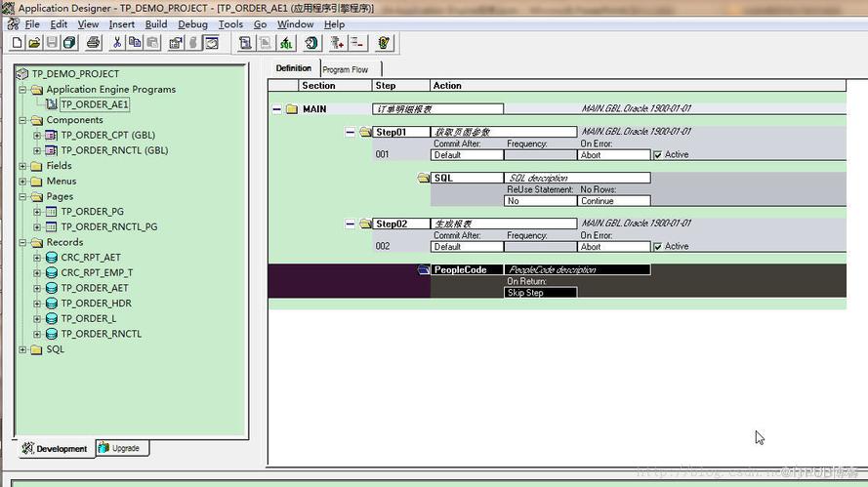
Task: Click the TP_ORDER_AE1 program icon in tree
Action: pos(52,104)
